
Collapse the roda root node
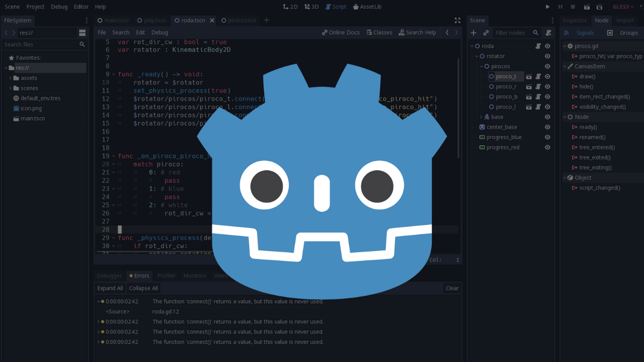(472, 46)
